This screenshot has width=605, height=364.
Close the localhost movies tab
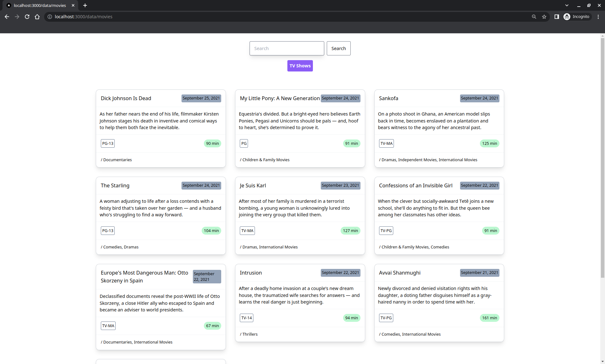(73, 5)
